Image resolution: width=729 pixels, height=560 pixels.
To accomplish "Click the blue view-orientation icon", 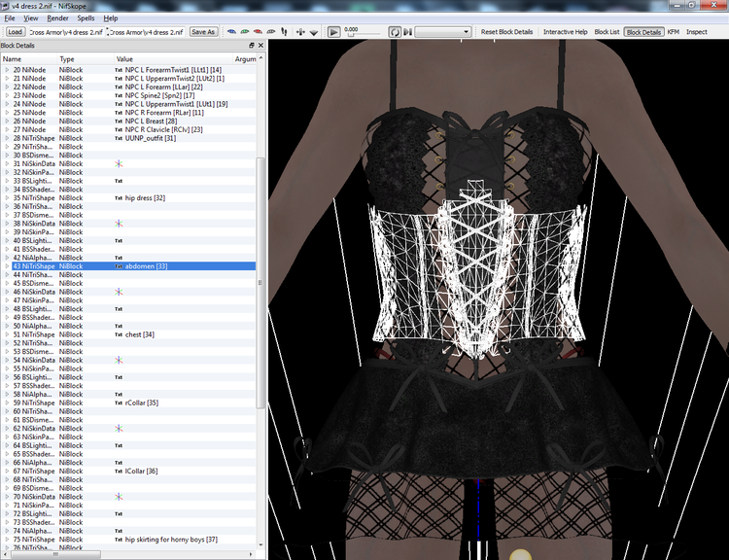I will coord(231,32).
